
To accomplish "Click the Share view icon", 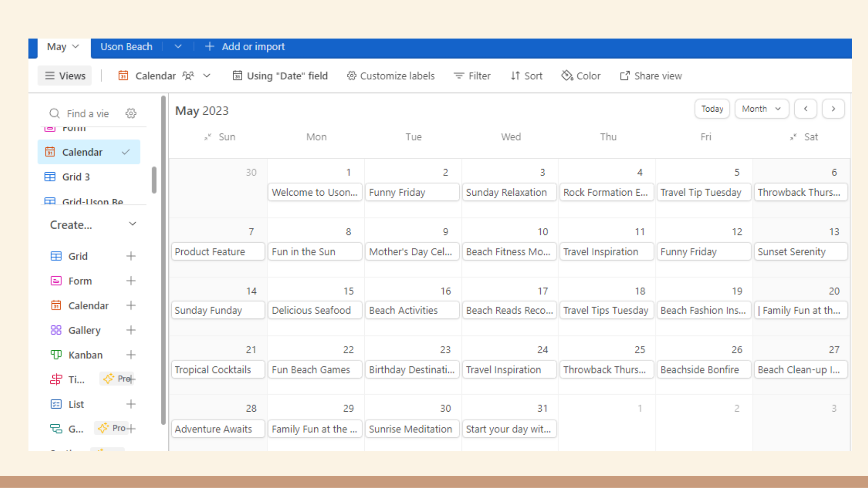I will pyautogui.click(x=624, y=76).
